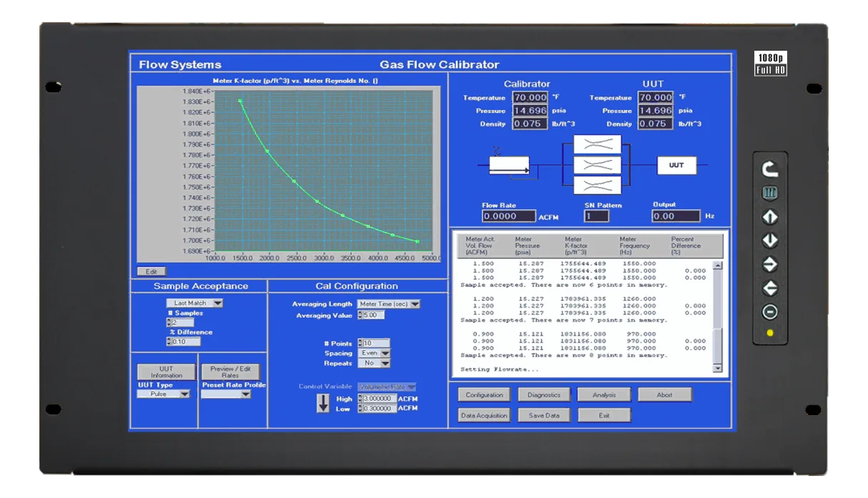Open the Repeats No dropdown
The width and height of the screenshot is (868, 498).
pyautogui.click(x=375, y=363)
